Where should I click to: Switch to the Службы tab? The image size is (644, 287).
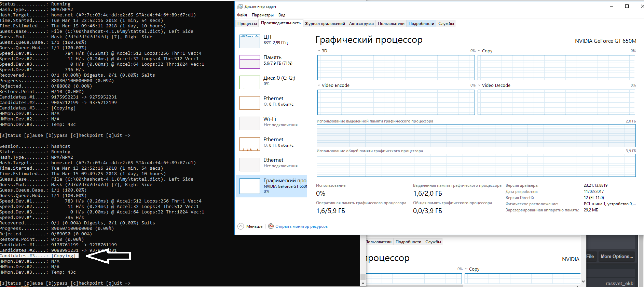click(446, 24)
